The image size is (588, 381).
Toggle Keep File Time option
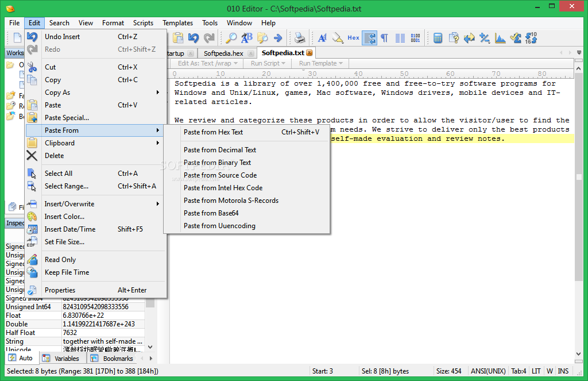pos(96,272)
